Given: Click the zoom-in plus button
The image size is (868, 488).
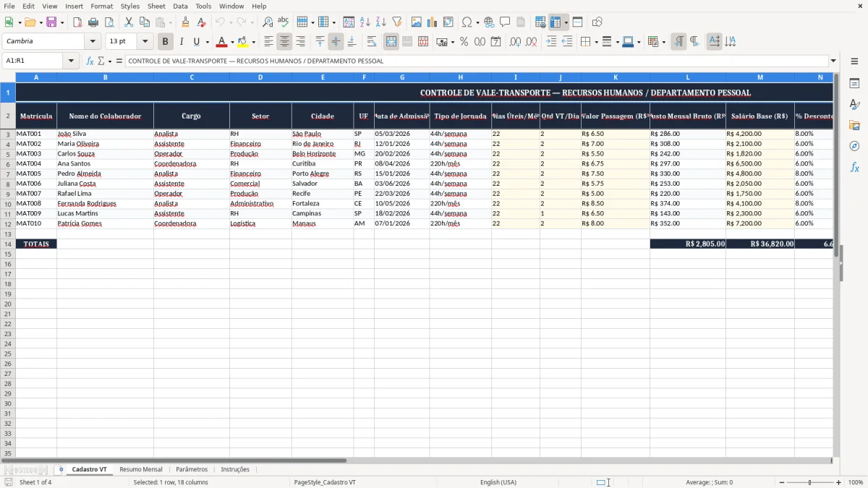Looking at the screenshot, I should [x=839, y=482].
